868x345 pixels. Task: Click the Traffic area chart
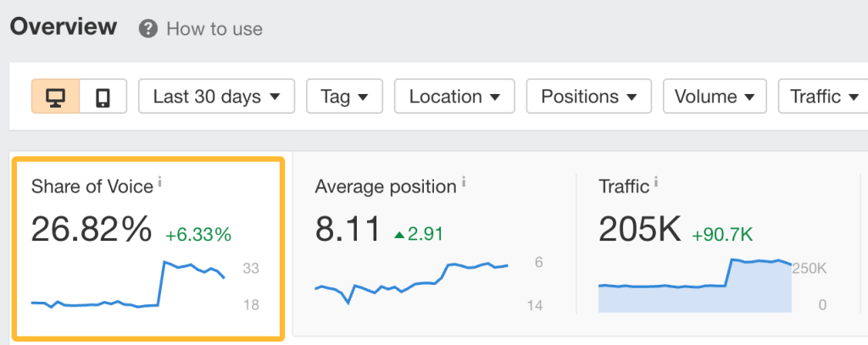click(695, 285)
